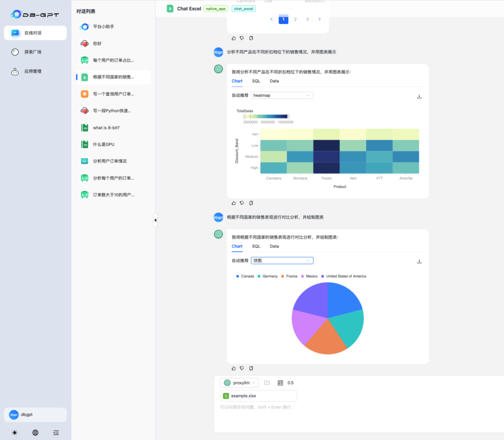
Task: Click thumbs-up icon under heatmap response
Action: click(x=234, y=203)
